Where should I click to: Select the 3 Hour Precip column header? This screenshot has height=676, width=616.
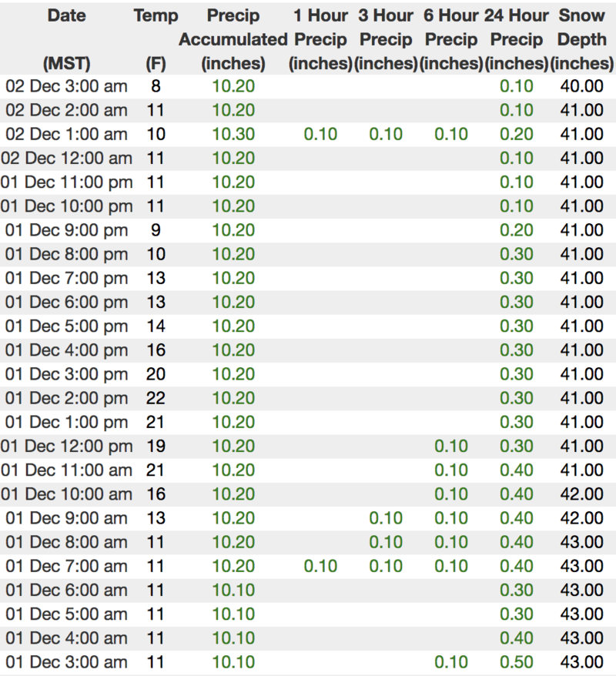[386, 38]
